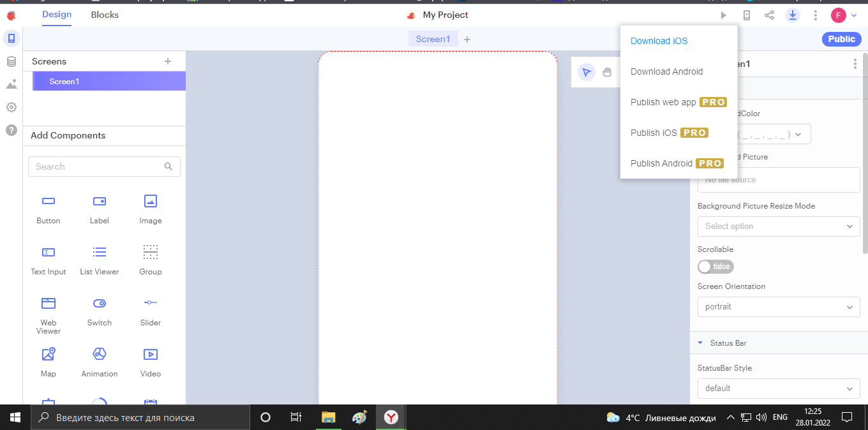The height and width of the screenshot is (430, 868).
Task: Open Screen1 properties three-dot menu
Action: pyautogui.click(x=855, y=64)
